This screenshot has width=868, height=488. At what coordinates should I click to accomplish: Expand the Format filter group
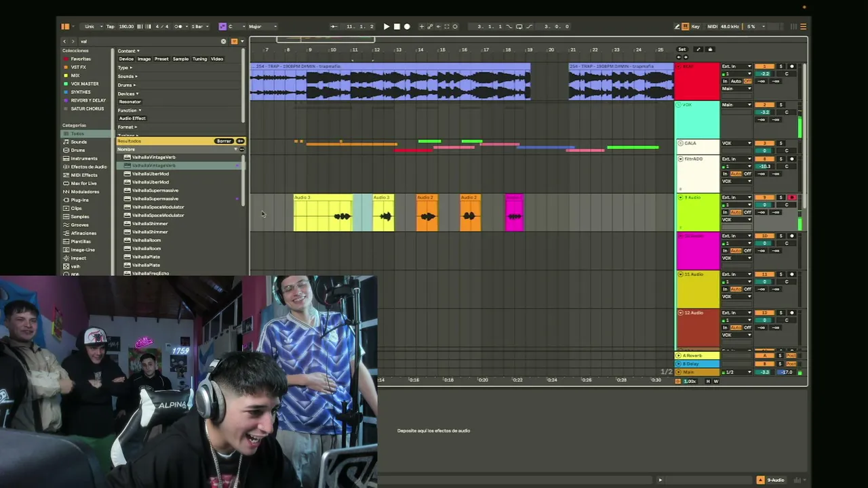tap(127, 127)
